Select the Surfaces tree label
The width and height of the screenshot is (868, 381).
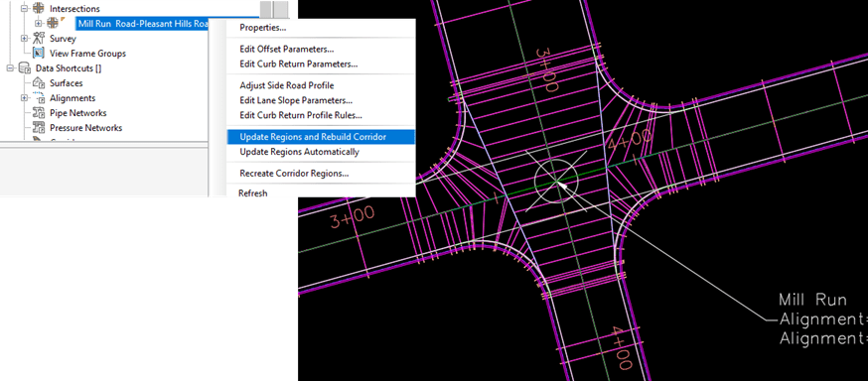(x=66, y=83)
